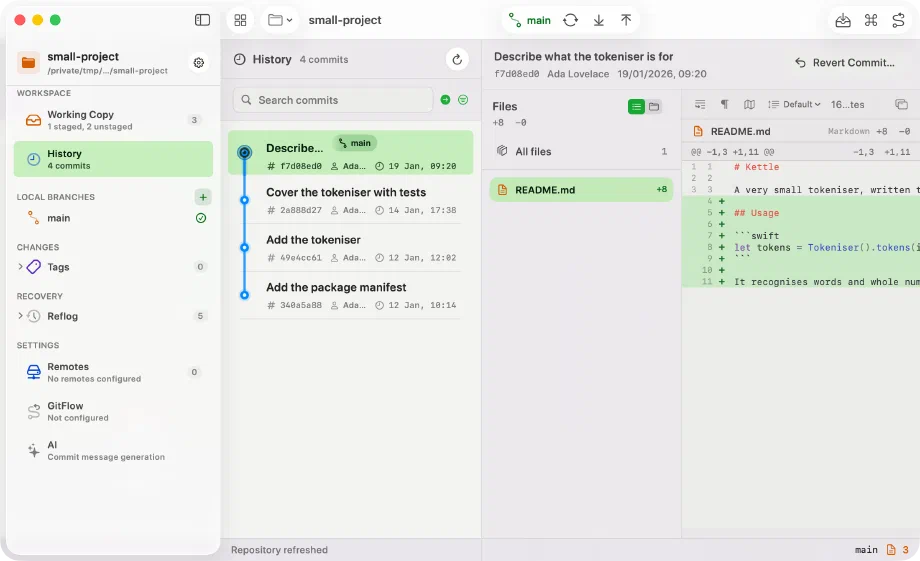Switch files to list view
The width and height of the screenshot is (920, 561).
[636, 107]
